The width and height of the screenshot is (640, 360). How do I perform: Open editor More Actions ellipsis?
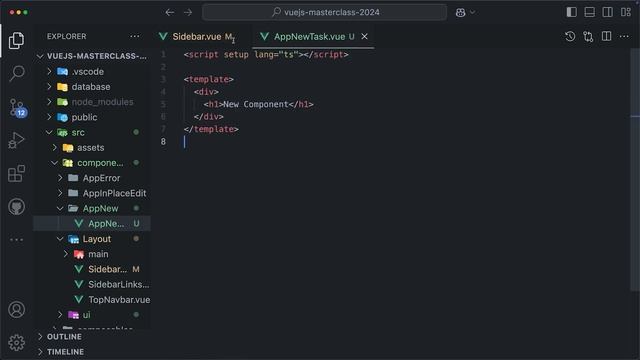pos(624,36)
